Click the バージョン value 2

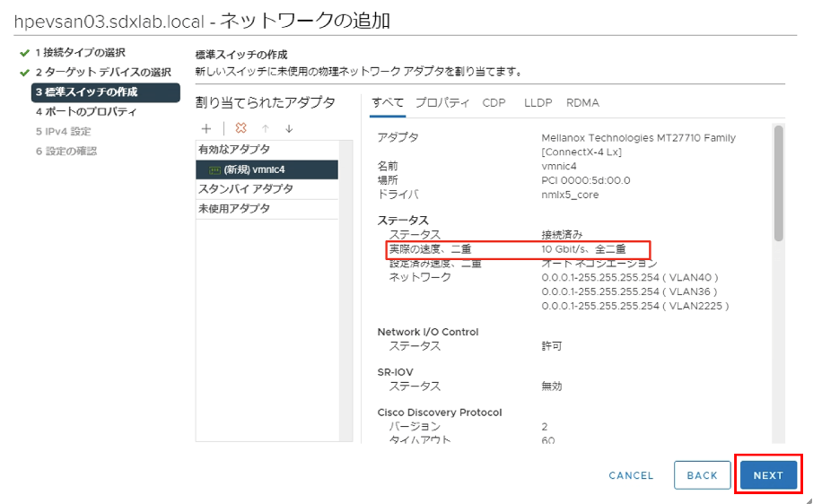[x=545, y=427]
